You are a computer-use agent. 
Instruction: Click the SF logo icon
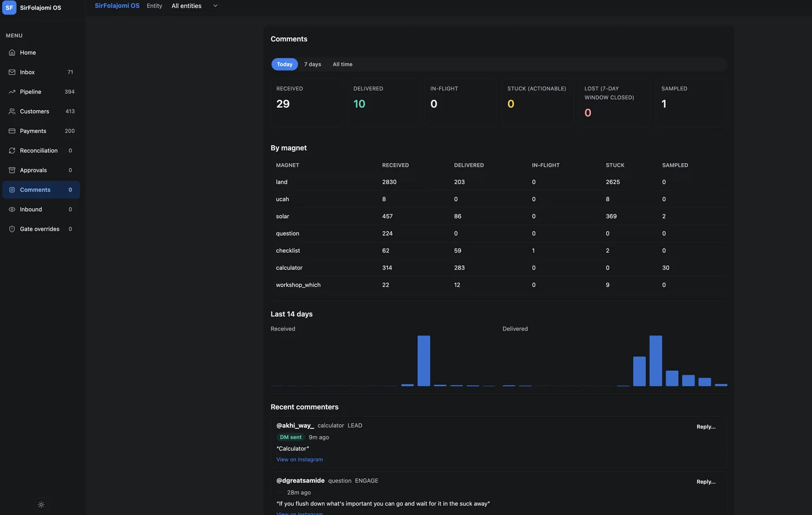9,8
